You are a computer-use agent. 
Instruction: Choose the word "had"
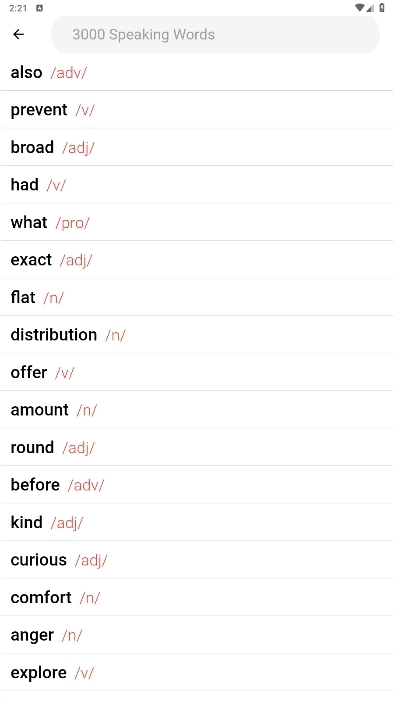click(197, 184)
